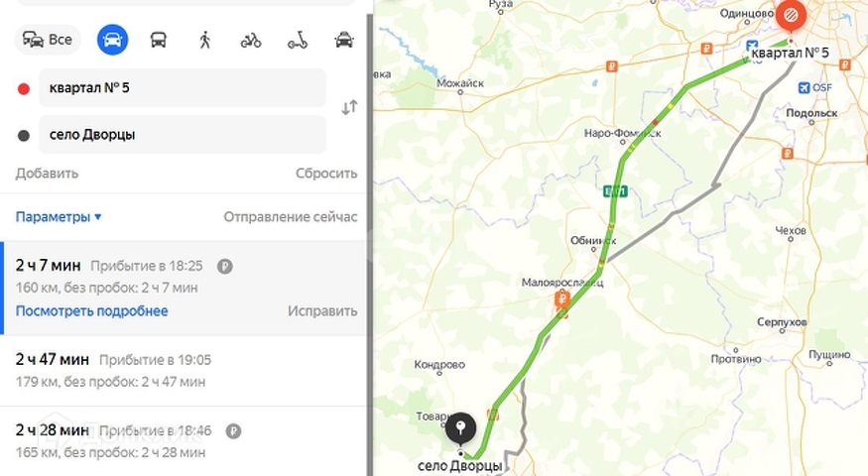This screenshot has height=476, width=868.
Task: Click 'Добавить' to add a waypoint
Action: pos(47,174)
